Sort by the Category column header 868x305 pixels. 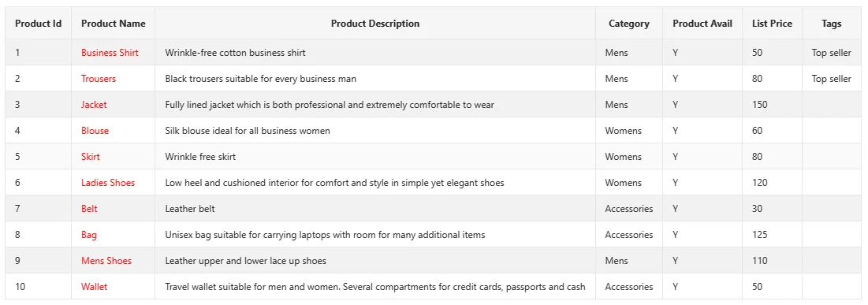click(629, 23)
